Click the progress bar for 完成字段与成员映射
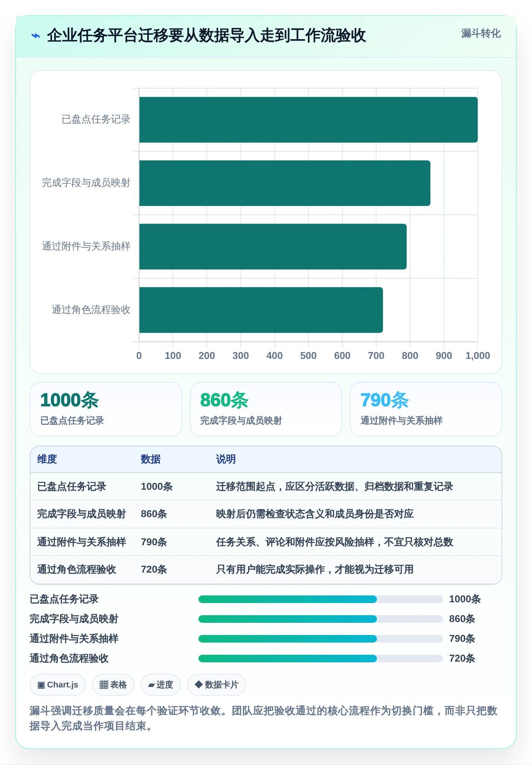 pyautogui.click(x=321, y=619)
